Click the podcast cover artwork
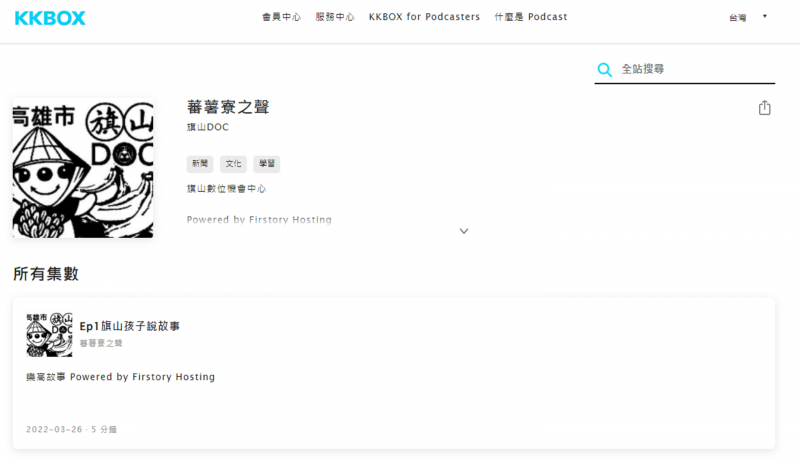 [83, 168]
